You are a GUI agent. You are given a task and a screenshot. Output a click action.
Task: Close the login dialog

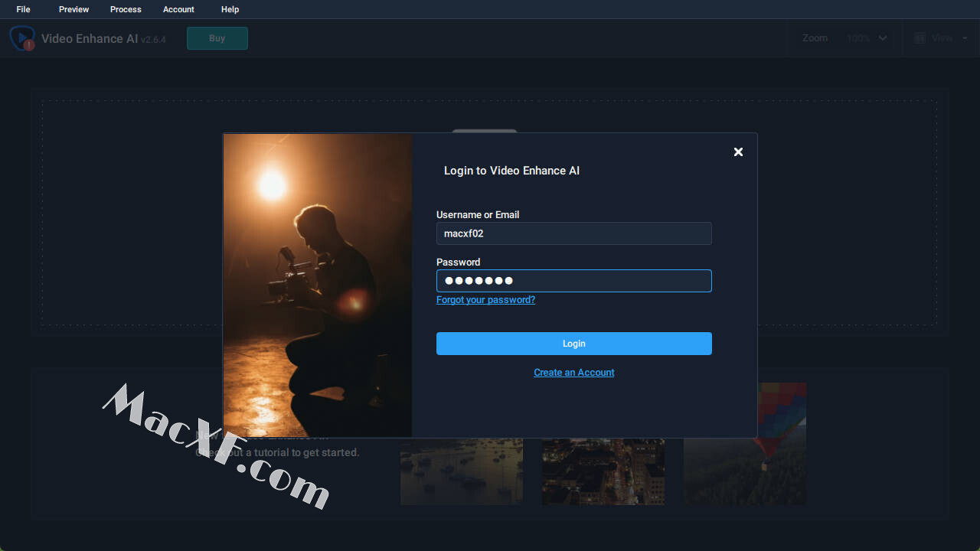(738, 152)
